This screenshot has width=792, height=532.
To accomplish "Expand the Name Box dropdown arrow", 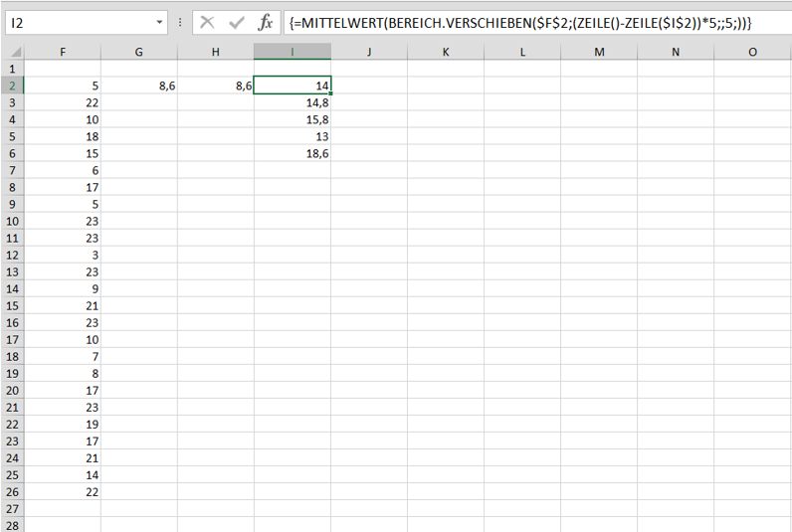I will pos(159,23).
